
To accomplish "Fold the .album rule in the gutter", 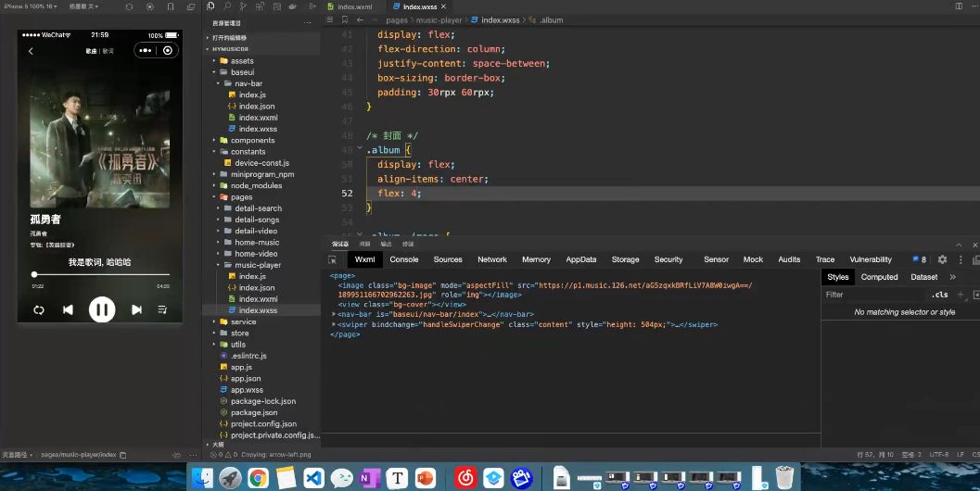I will [x=360, y=149].
